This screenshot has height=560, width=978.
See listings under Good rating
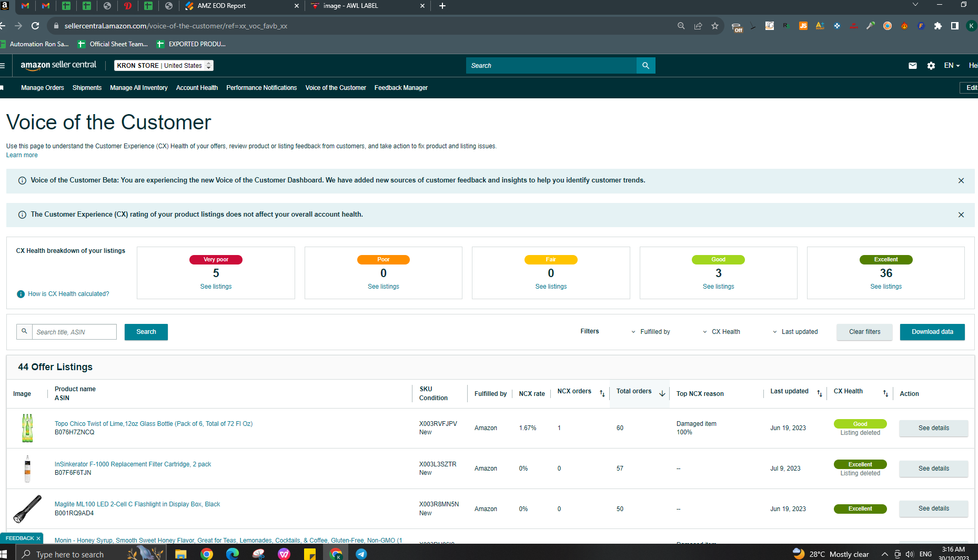[719, 287]
